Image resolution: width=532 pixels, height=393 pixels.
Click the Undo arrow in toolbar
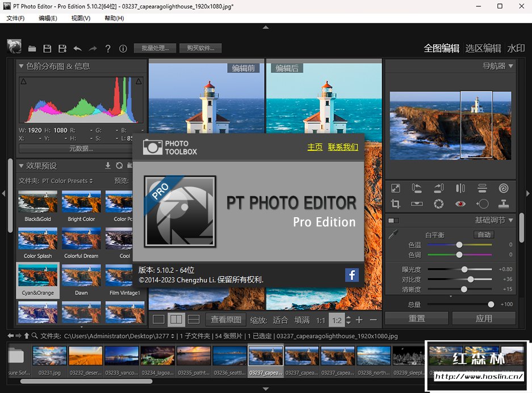[x=77, y=49]
